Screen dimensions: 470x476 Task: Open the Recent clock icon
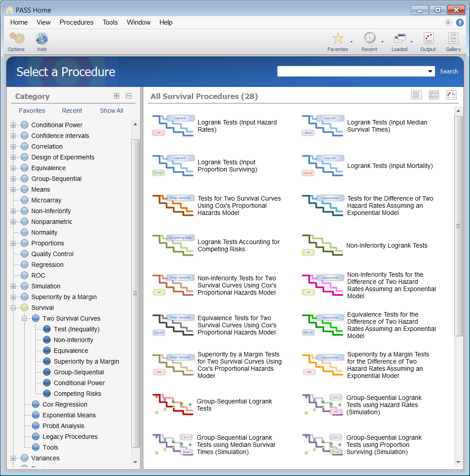pos(370,38)
